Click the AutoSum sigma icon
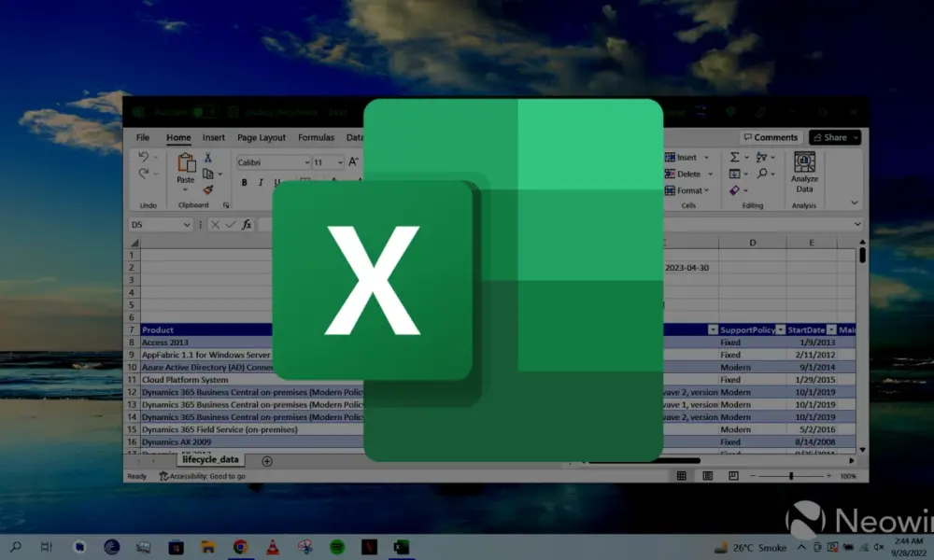 coord(734,158)
